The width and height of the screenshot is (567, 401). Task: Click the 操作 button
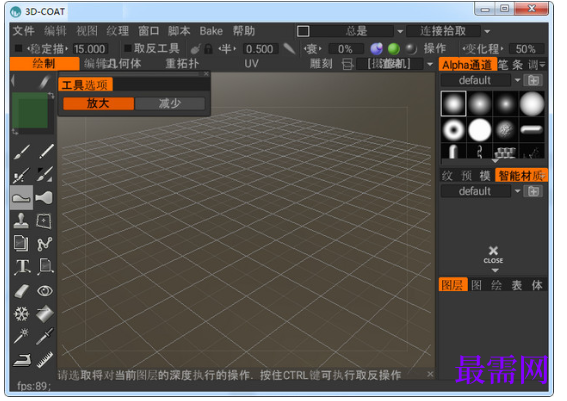click(435, 48)
